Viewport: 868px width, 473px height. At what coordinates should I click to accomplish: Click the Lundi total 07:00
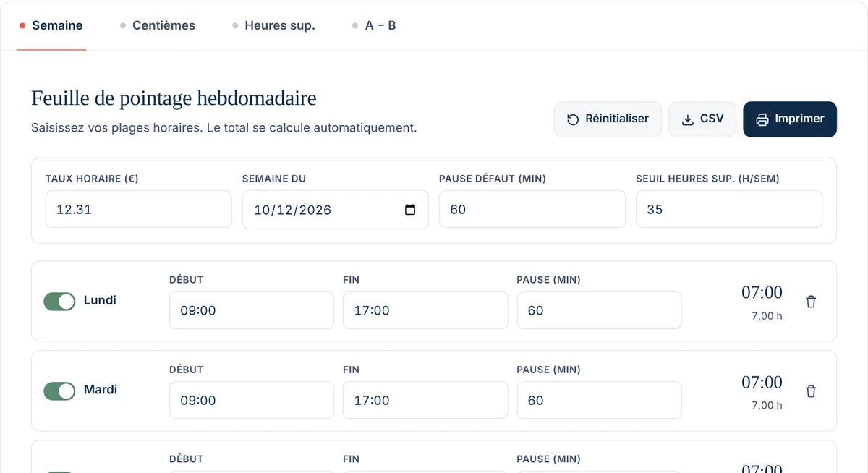point(762,292)
